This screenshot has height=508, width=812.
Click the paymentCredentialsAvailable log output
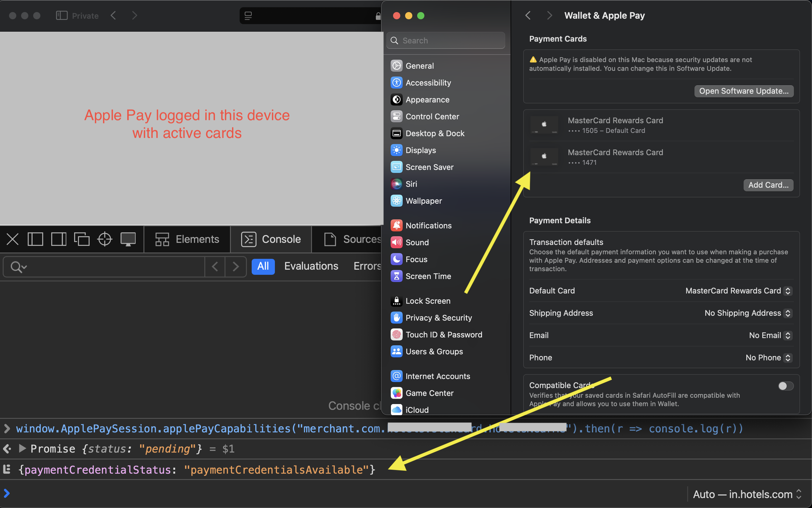click(x=196, y=469)
